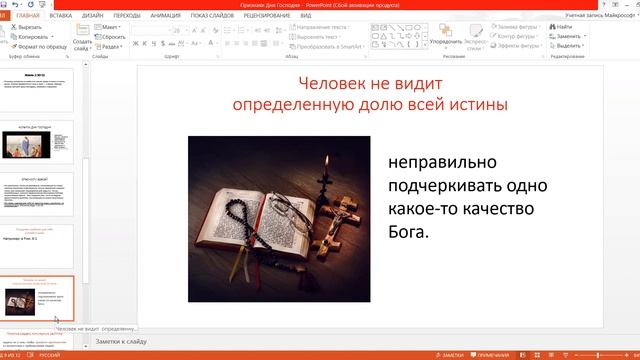Toggle underline Ч formatting
This screenshot has width=640, height=360.
(154, 43)
